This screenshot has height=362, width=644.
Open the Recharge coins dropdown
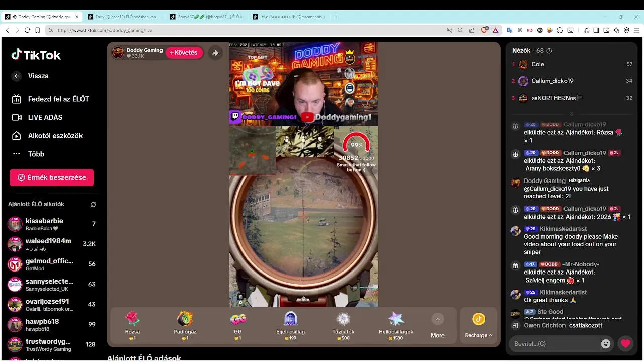point(478,326)
